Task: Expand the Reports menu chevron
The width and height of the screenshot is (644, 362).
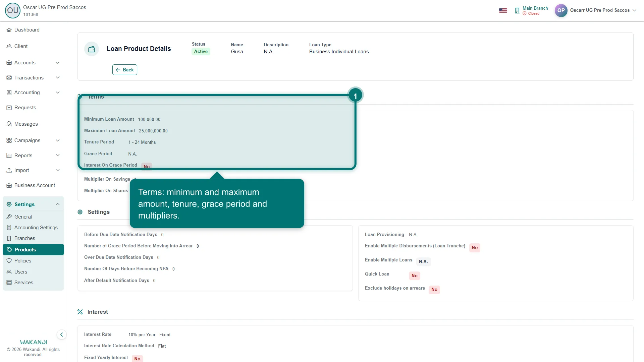Action: 58,156
